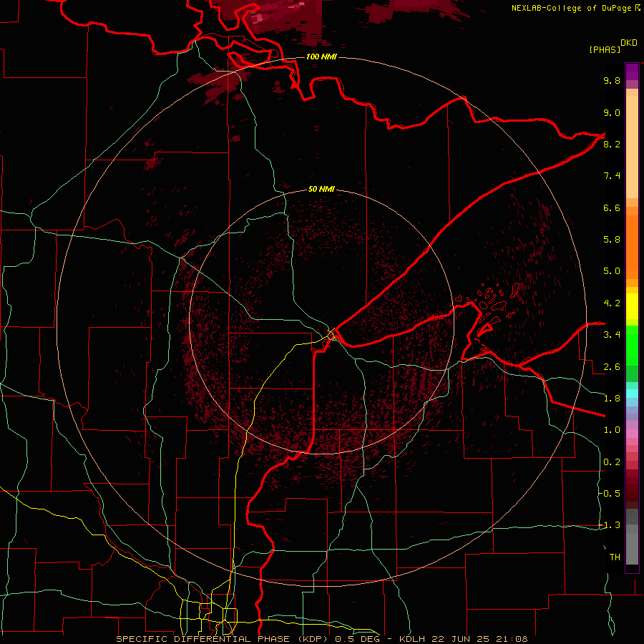Click the 8.2 scale value
The image size is (644, 644).
612,144
